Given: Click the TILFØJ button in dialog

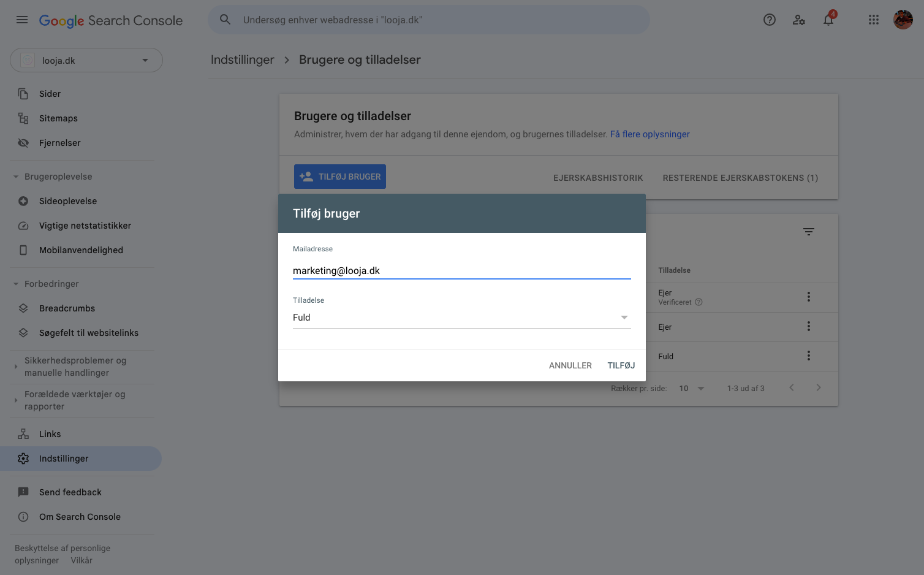Looking at the screenshot, I should (621, 365).
